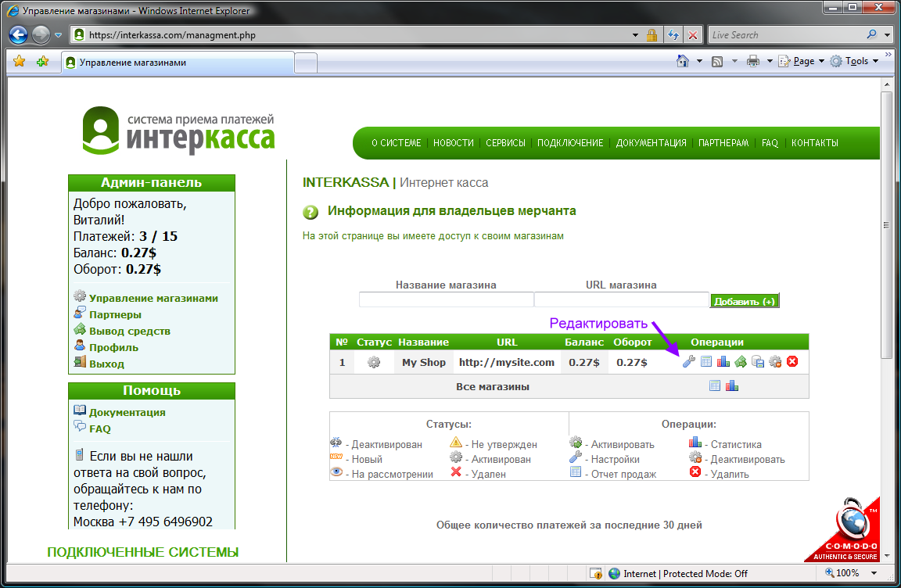This screenshot has width=901, height=588.
Task: Go back with the browser Back arrow
Action: click(19, 35)
